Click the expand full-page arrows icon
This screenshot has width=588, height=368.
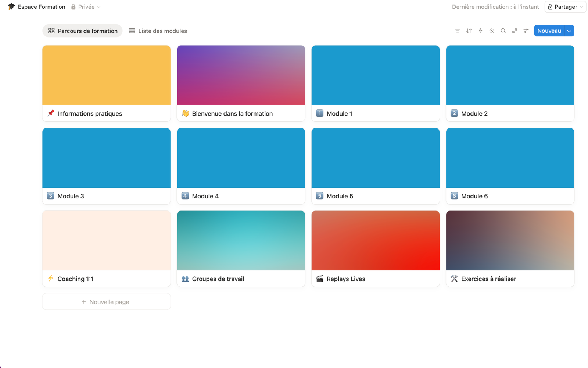[x=514, y=31]
